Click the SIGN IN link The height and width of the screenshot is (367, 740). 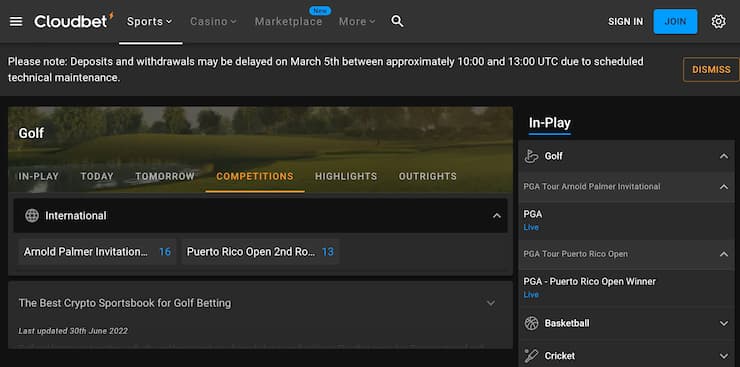click(x=625, y=22)
